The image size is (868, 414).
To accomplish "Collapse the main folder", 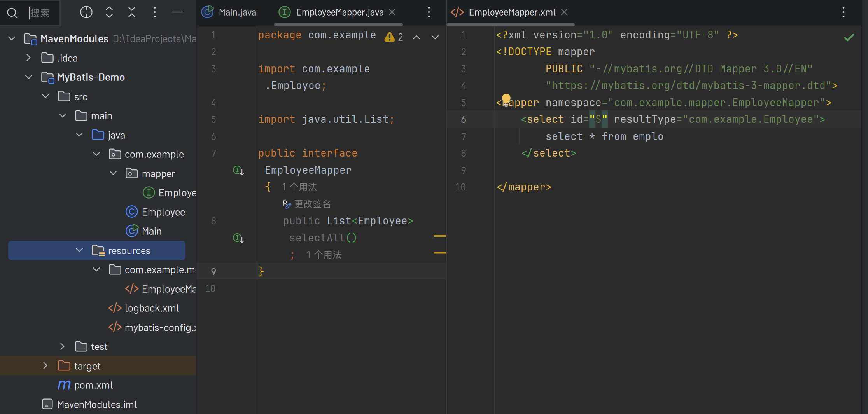I will [62, 115].
